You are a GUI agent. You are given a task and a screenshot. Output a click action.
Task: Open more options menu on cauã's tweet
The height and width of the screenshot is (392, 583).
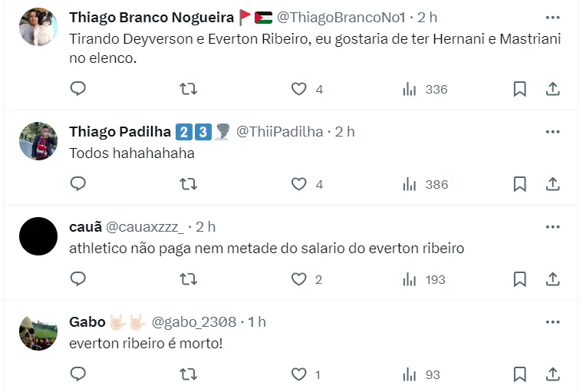pyautogui.click(x=552, y=227)
